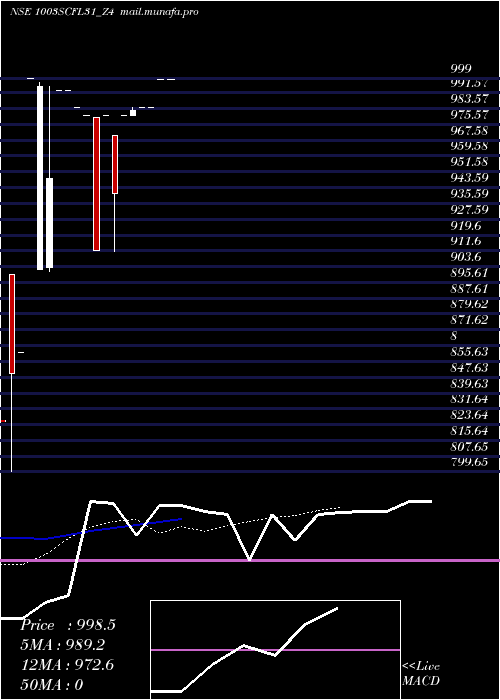
Task: Click the 831.64 axis label
Action: (x=469, y=399)
